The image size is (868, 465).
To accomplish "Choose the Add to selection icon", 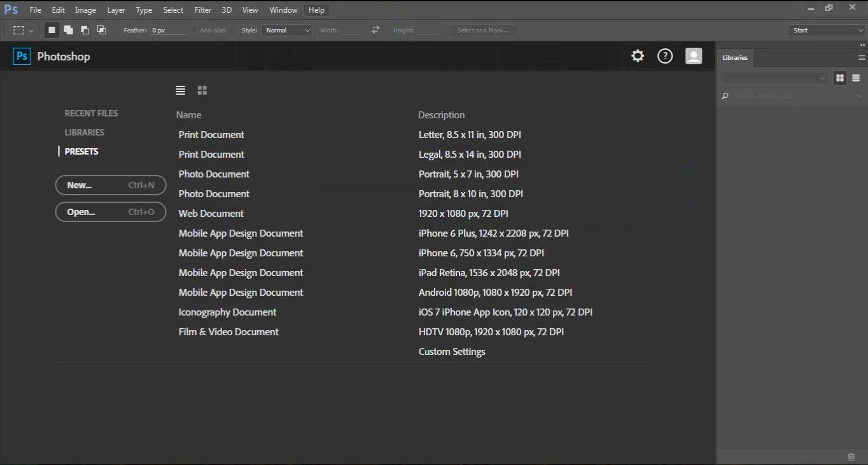I will [68, 30].
